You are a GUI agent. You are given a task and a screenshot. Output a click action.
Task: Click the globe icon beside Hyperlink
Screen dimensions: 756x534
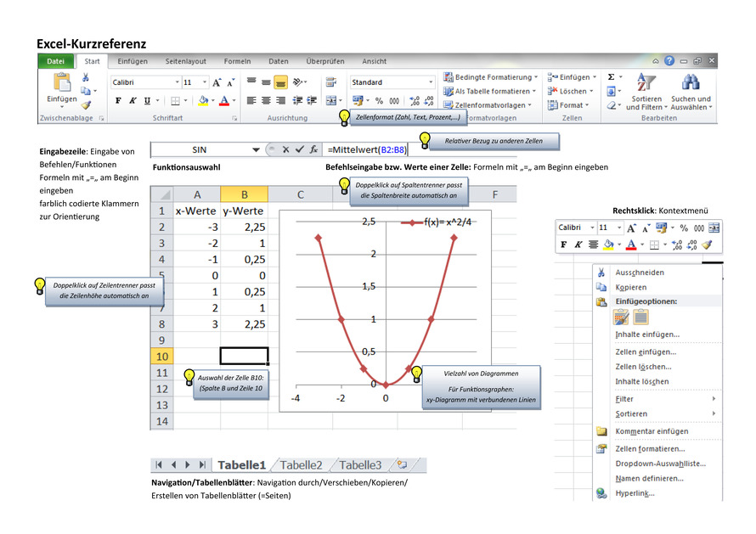[601, 493]
